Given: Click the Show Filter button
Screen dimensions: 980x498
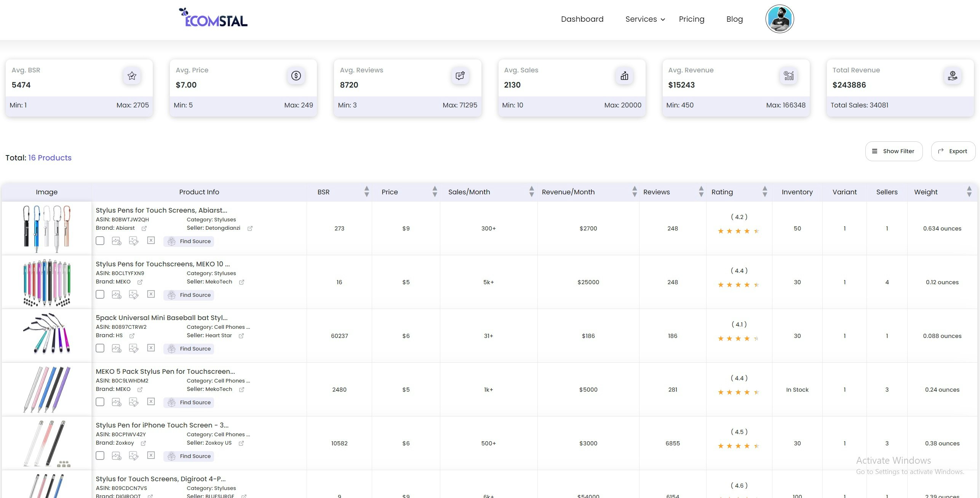Looking at the screenshot, I should tap(894, 151).
